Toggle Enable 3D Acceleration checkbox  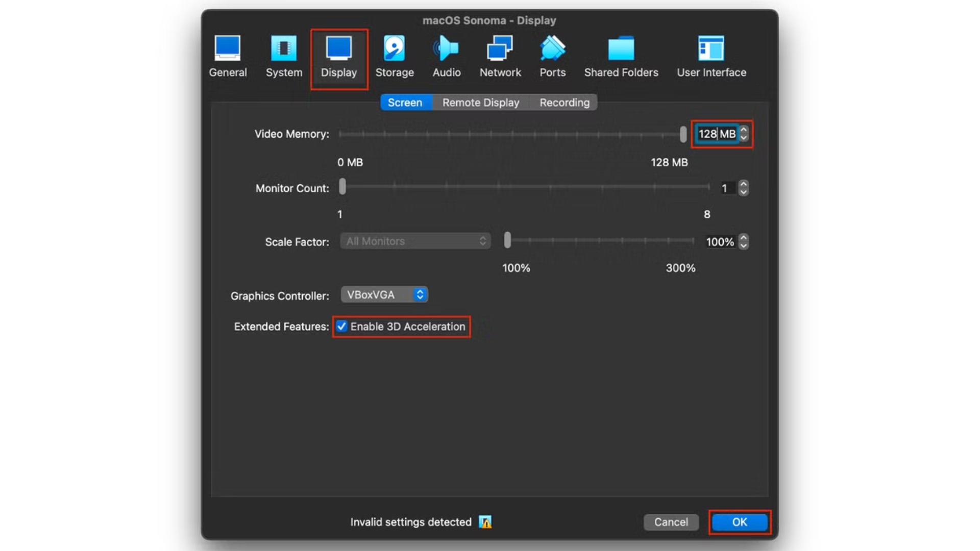[x=342, y=327]
